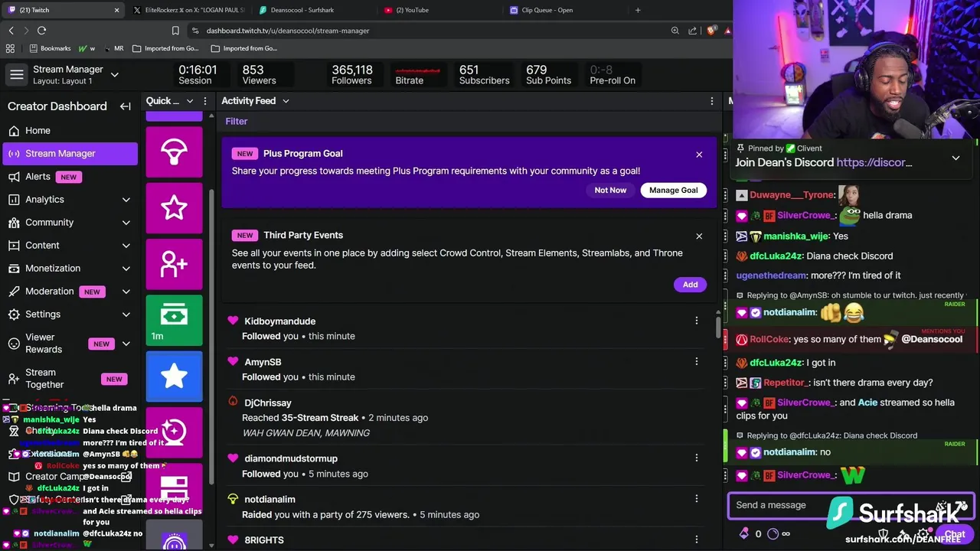980x551 pixels.
Task: Dismiss the Plus Program Goal banner
Action: click(699, 155)
